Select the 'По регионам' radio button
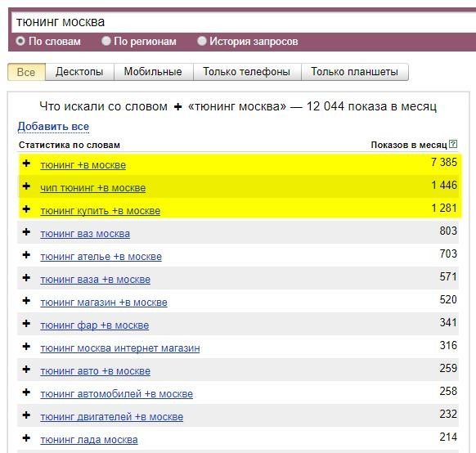The height and width of the screenshot is (453, 476). [106, 41]
